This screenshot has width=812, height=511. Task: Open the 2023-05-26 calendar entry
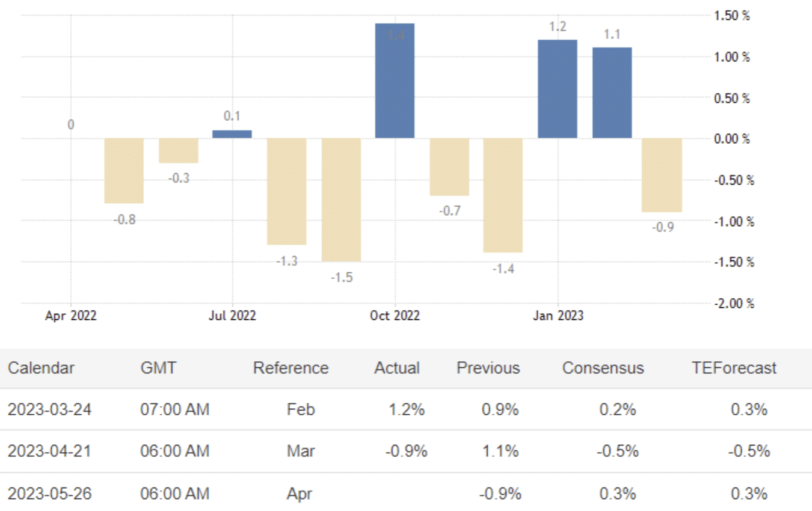(x=49, y=494)
